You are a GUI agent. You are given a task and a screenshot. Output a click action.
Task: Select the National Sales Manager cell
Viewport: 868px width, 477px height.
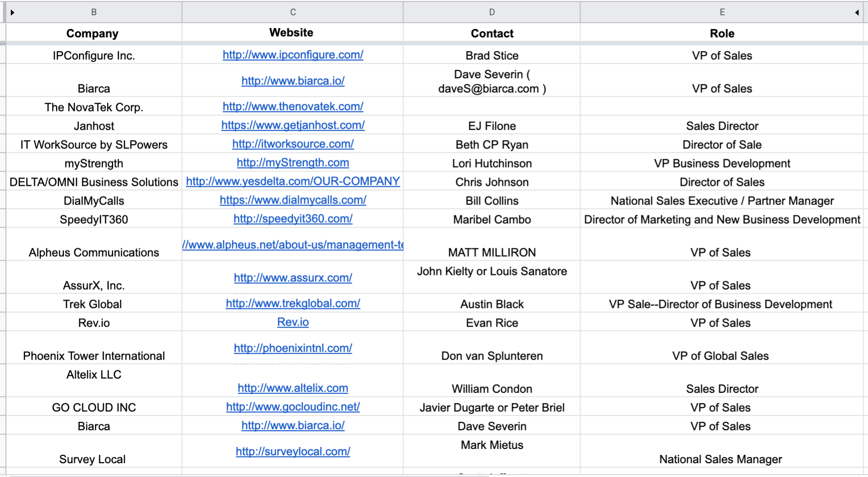(722, 451)
